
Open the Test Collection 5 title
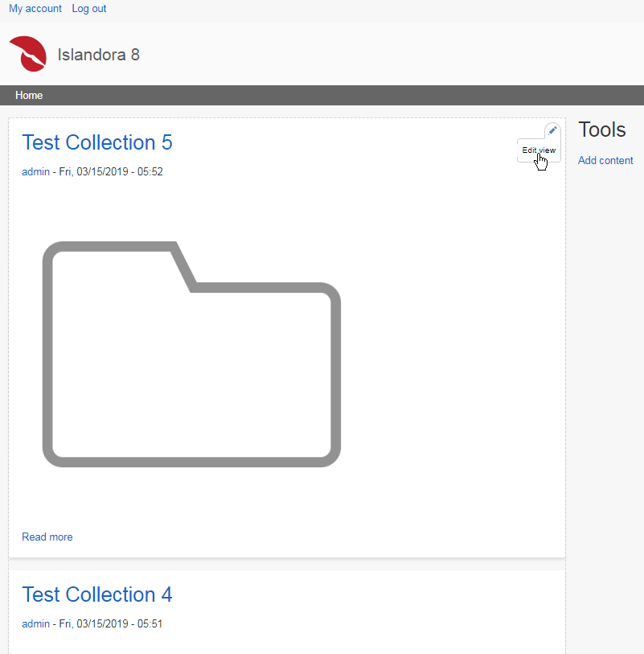(97, 142)
